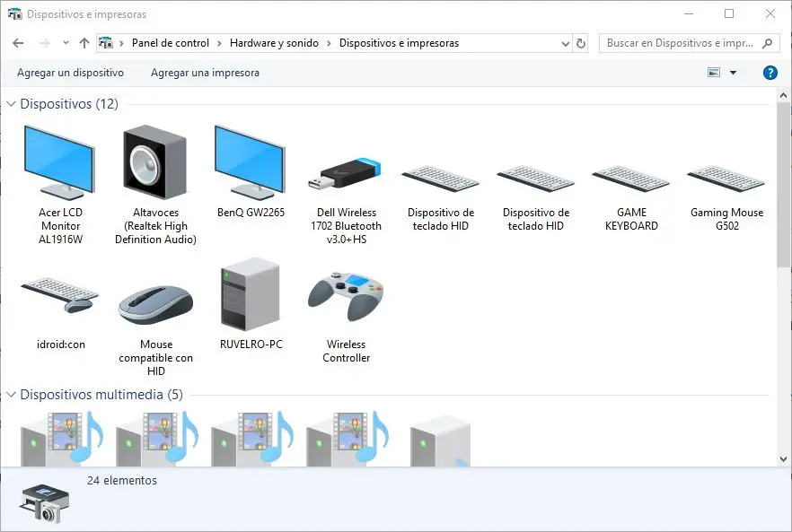Expand the chevron after Hardware y sonido
The height and width of the screenshot is (532, 792).
click(x=329, y=43)
